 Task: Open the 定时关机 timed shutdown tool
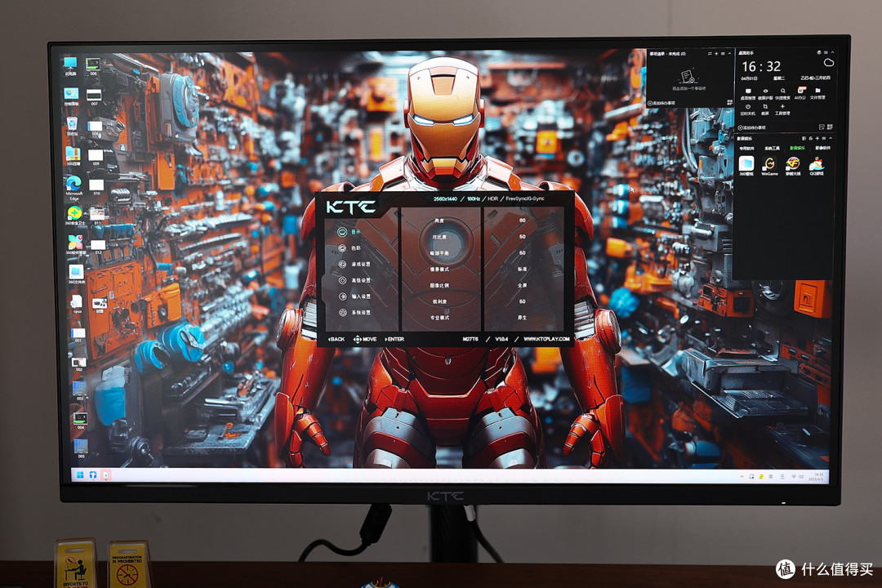point(747,109)
